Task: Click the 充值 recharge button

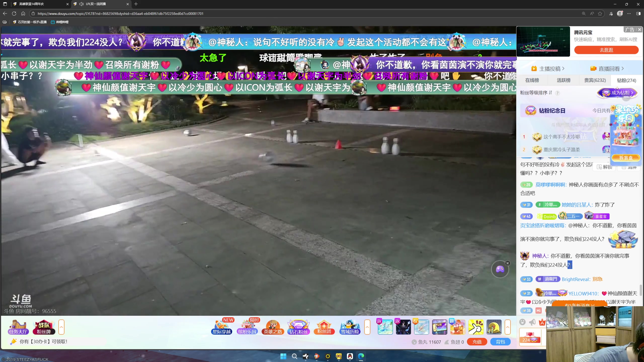Action: pyautogui.click(x=477, y=342)
